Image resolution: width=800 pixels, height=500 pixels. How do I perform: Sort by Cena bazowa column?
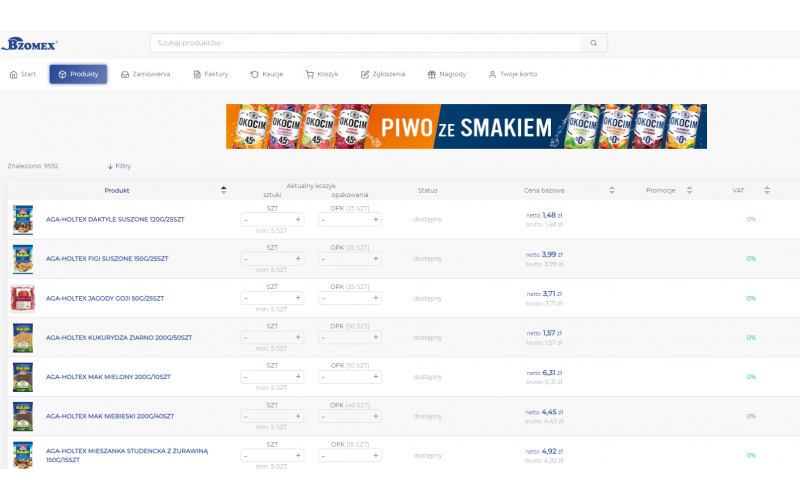tap(612, 190)
